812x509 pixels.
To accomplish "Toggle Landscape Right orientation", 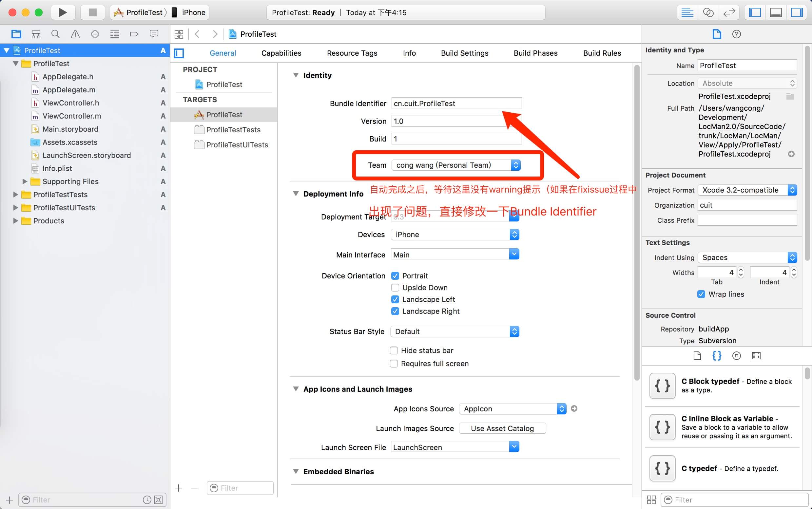I will click(395, 311).
